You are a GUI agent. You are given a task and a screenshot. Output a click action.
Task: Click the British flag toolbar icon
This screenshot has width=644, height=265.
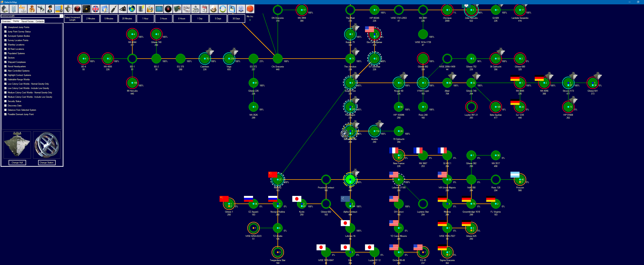pyautogui.click(x=95, y=9)
